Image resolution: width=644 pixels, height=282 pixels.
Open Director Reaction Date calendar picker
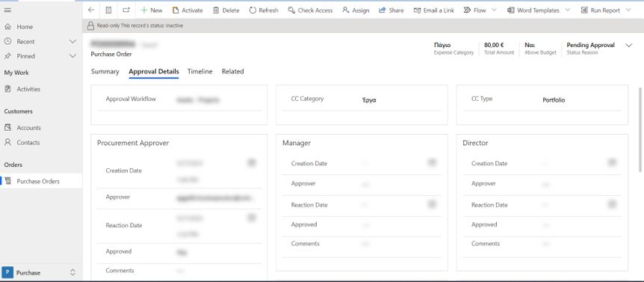(x=612, y=204)
